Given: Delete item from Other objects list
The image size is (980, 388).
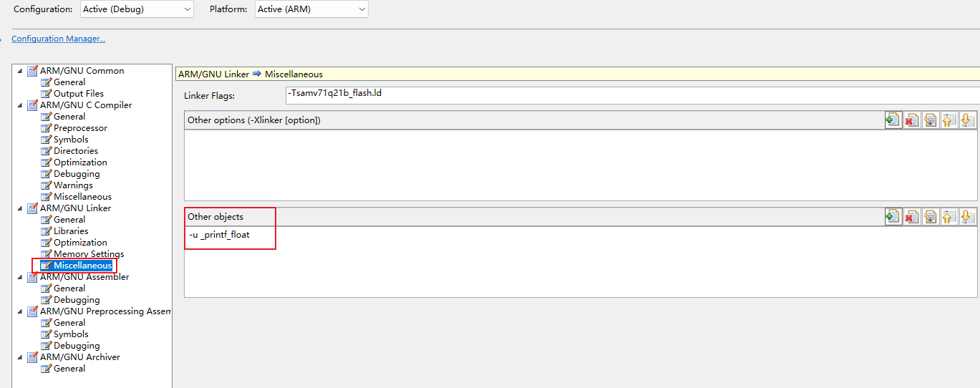Looking at the screenshot, I should coord(911,216).
